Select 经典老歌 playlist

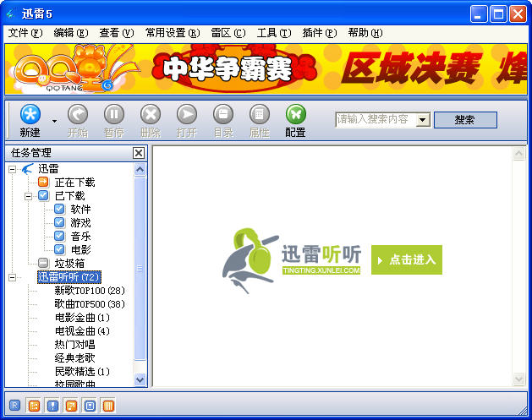point(74,358)
